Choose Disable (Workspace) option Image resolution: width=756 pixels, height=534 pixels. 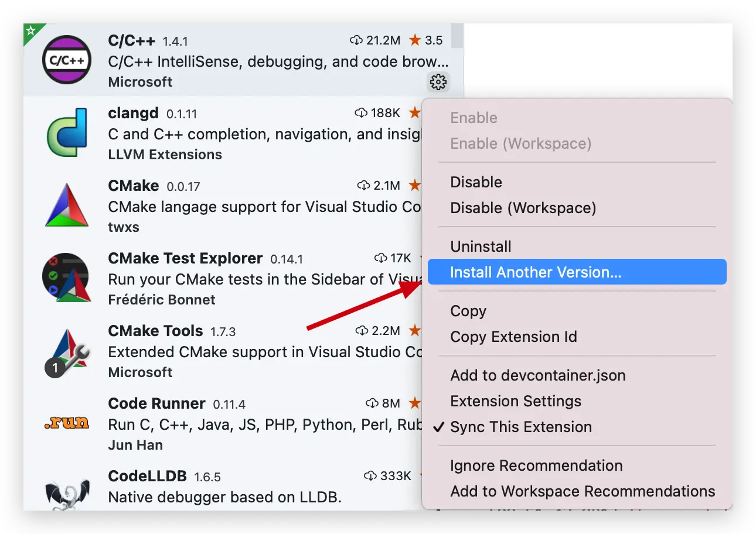[523, 208]
